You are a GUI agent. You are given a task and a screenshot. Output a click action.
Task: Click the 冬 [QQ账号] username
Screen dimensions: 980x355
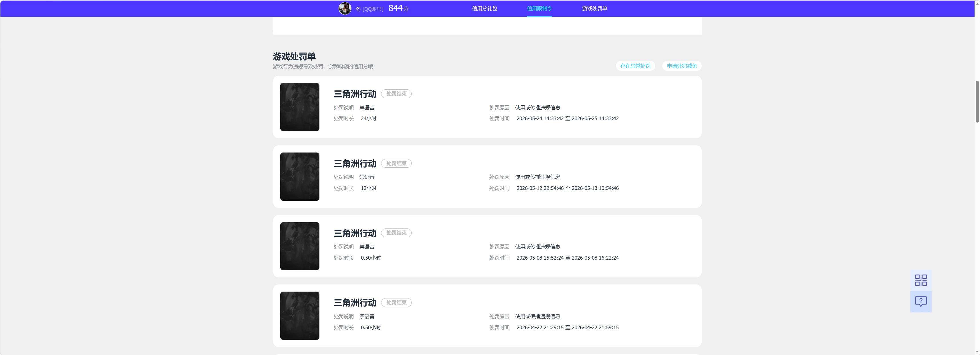pyautogui.click(x=369, y=9)
